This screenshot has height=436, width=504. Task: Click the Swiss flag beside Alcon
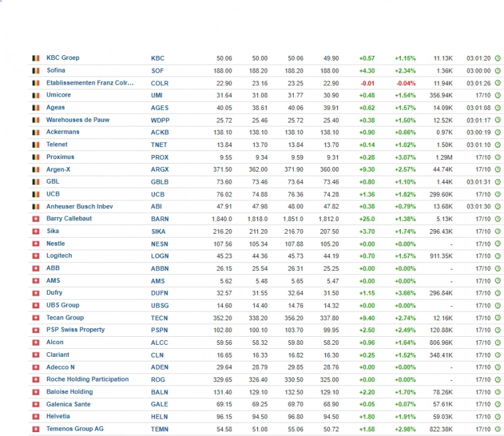tap(35, 343)
